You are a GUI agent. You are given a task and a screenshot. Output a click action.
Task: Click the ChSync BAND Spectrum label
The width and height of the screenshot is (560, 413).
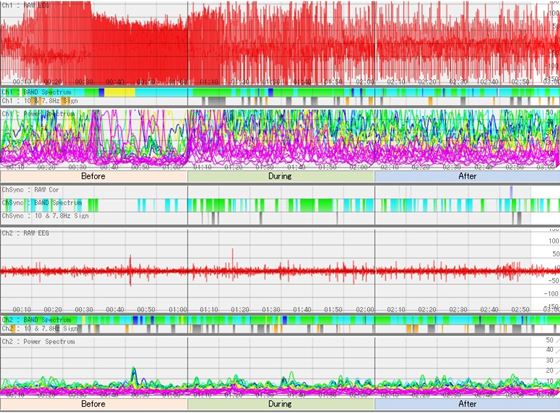[42, 203]
